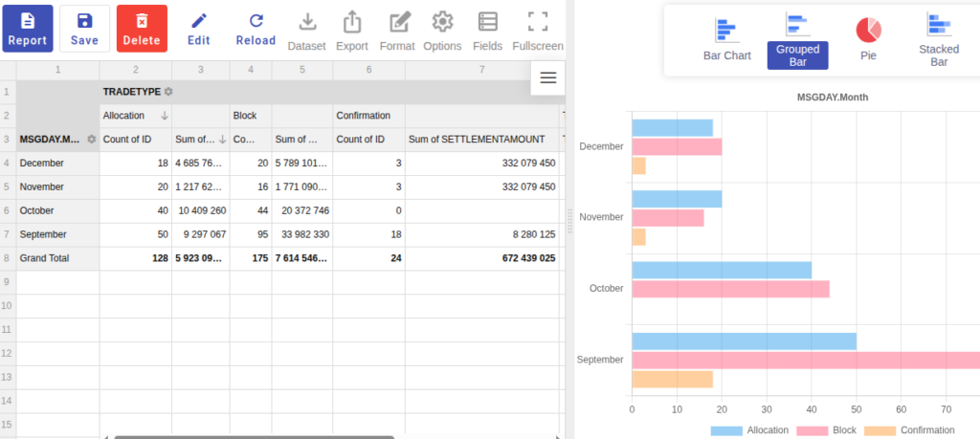The image size is (980, 439).
Task: Select the Pie chart type
Action: click(x=868, y=39)
